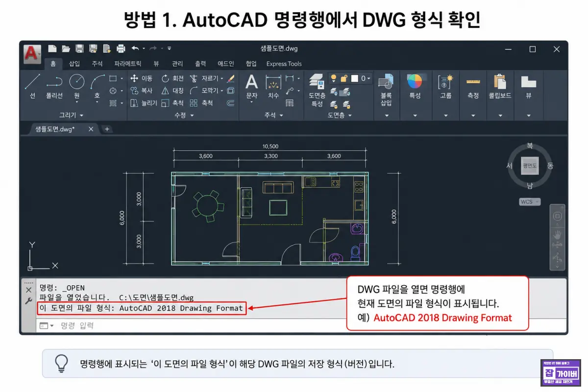Undo the last action with the arrow
The width and height of the screenshot is (588, 392).
point(135,49)
